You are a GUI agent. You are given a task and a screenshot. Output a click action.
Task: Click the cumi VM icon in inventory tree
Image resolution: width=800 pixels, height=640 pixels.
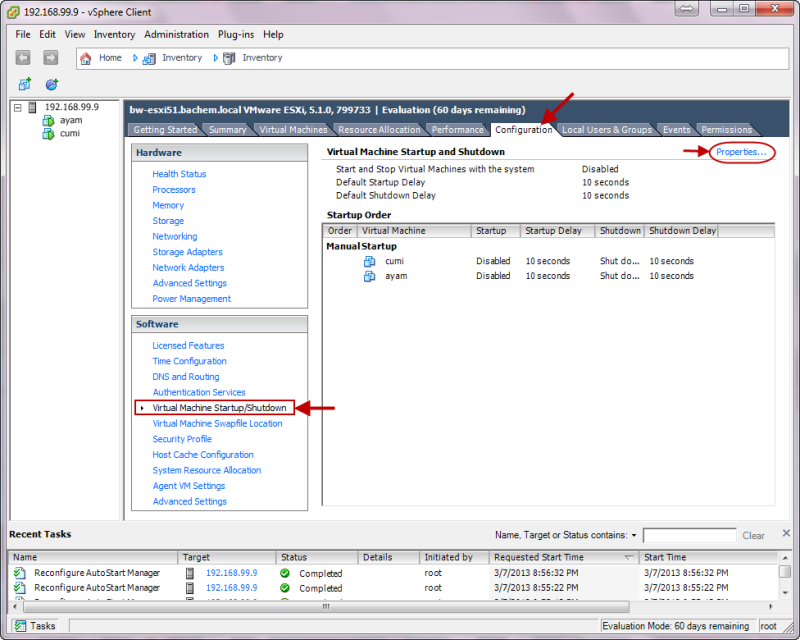[x=48, y=134]
